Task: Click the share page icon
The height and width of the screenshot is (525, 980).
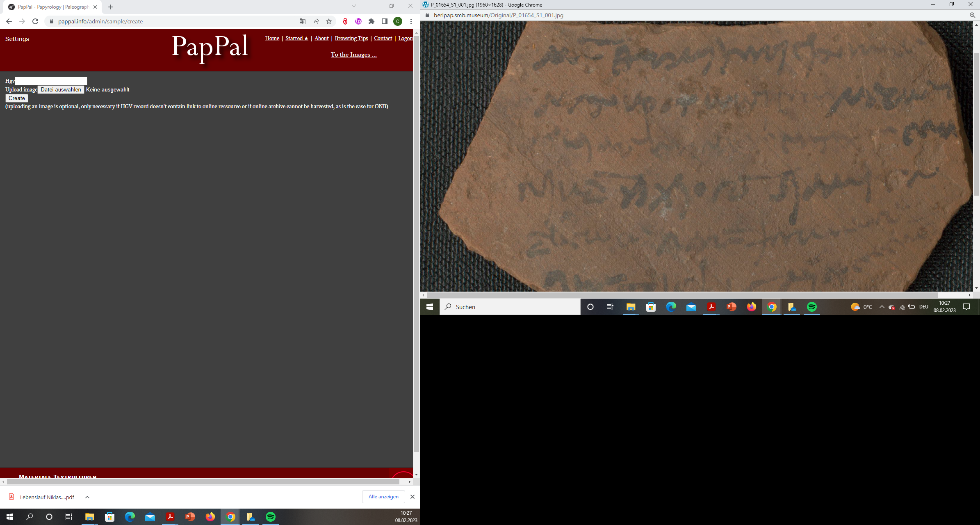Action: pyautogui.click(x=316, y=21)
